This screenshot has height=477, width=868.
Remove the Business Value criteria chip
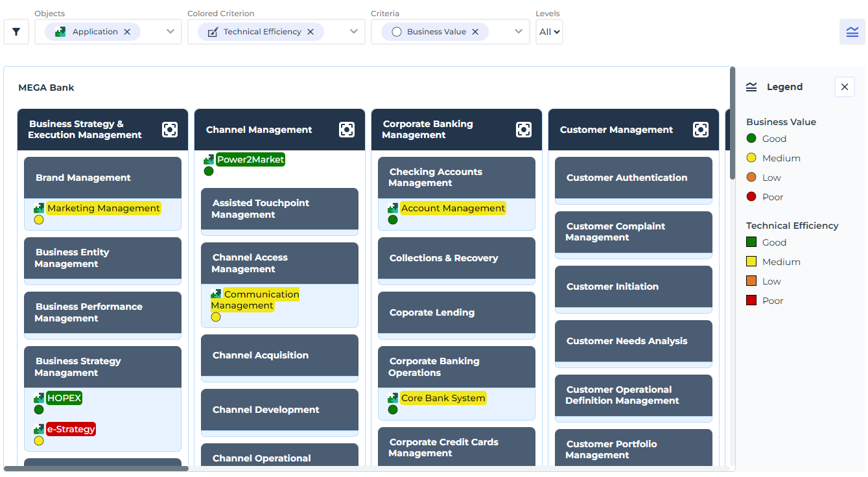tap(475, 32)
